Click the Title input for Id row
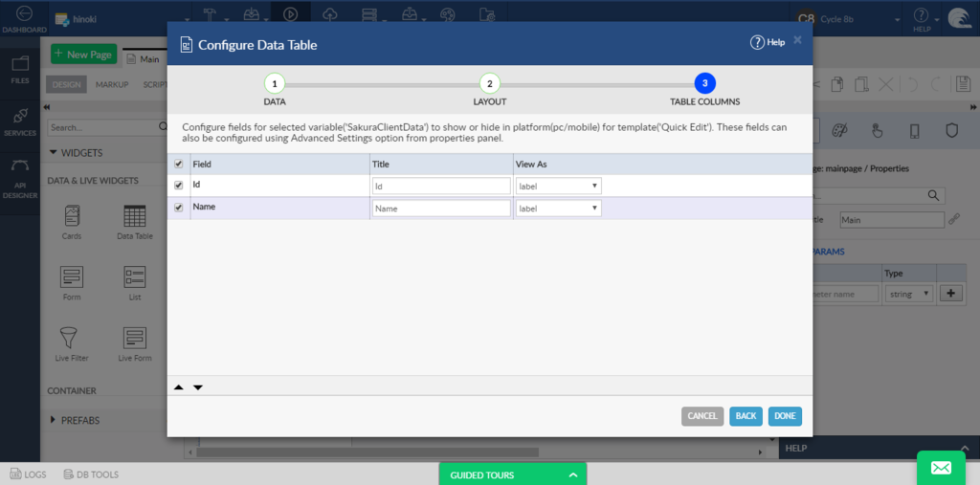 tap(441, 187)
